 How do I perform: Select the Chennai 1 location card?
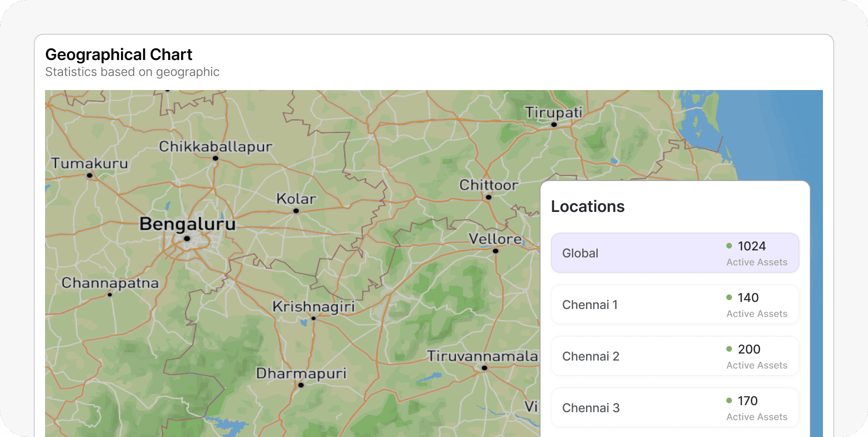click(x=675, y=304)
